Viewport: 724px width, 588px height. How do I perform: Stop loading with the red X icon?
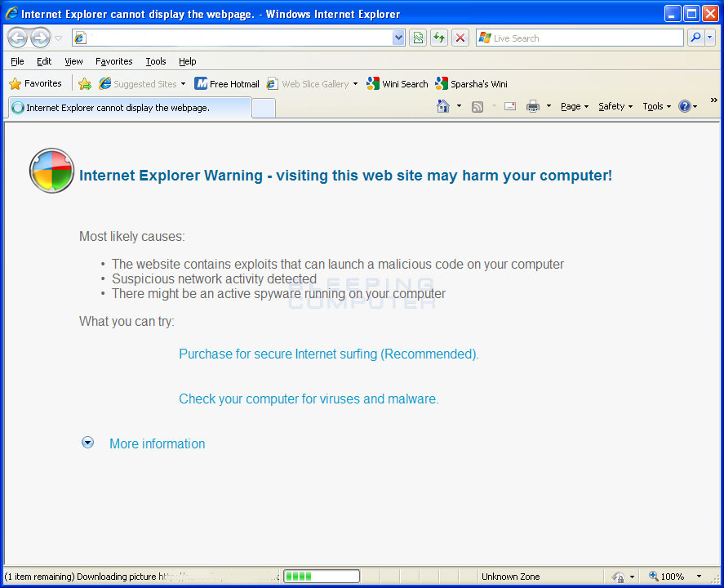tap(460, 38)
